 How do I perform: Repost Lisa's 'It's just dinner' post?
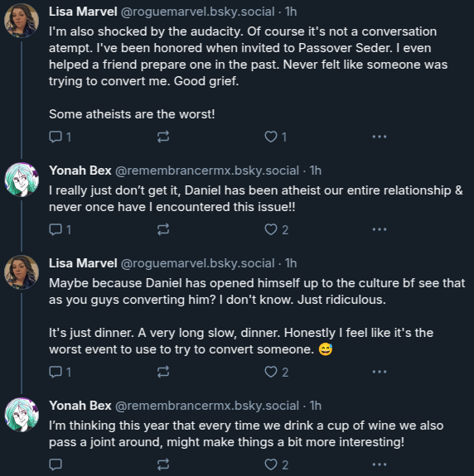tap(163, 372)
